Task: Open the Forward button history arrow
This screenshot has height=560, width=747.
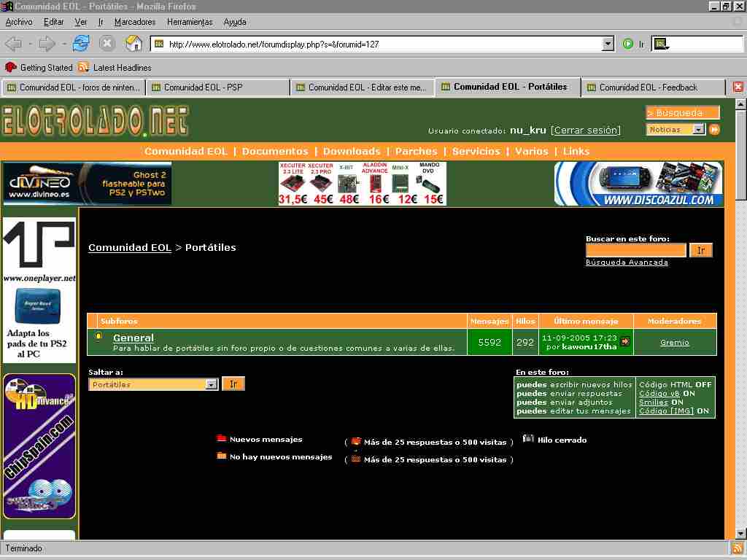Action: 64,44
